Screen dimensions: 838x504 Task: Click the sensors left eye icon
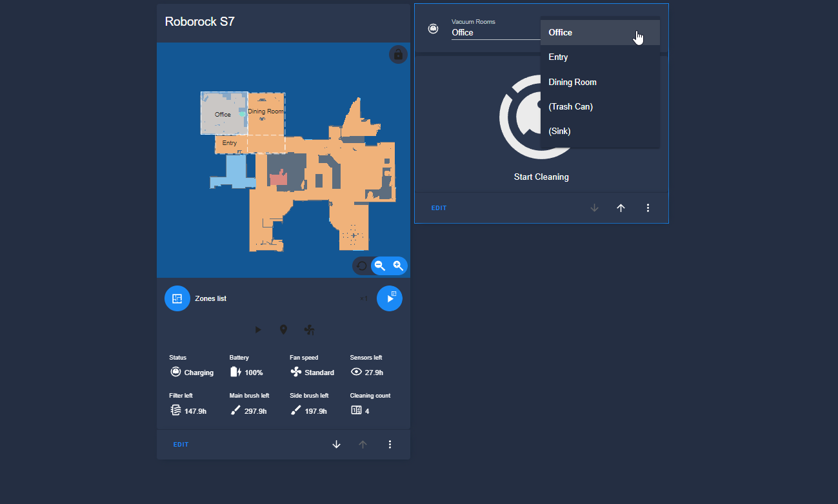coord(356,372)
